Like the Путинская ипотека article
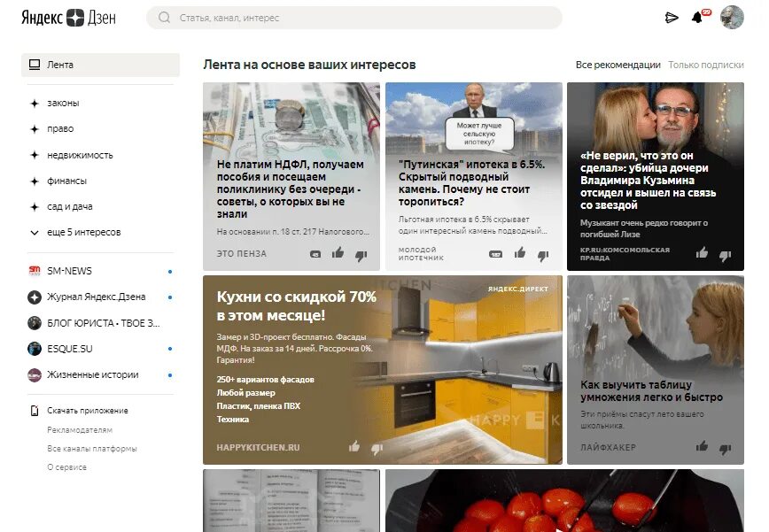Image resolution: width=769 pixels, height=532 pixels. pos(520,253)
